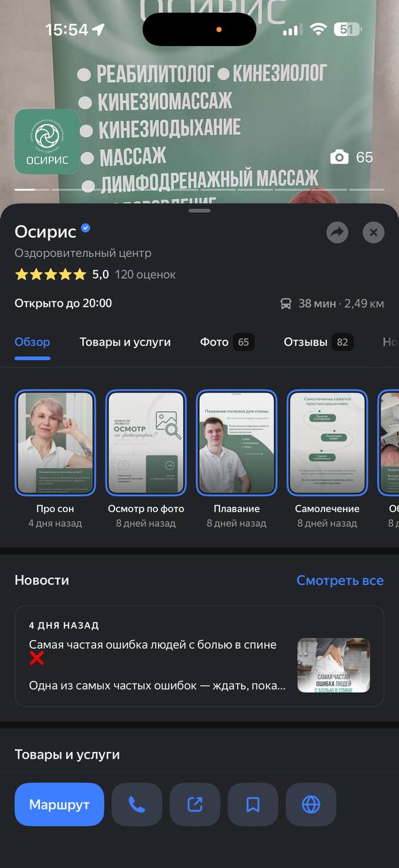Open the Плавание story
399x868 pixels.
tap(236, 443)
